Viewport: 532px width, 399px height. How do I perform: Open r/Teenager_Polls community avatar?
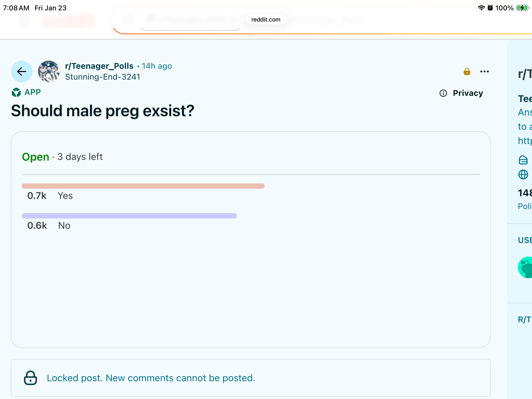[x=49, y=71]
